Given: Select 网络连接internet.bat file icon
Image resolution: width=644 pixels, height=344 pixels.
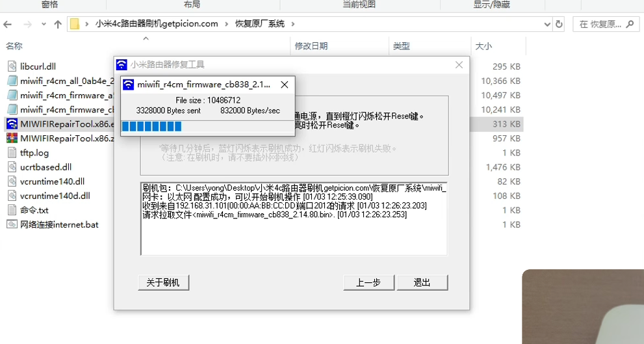Looking at the screenshot, I should (12, 224).
